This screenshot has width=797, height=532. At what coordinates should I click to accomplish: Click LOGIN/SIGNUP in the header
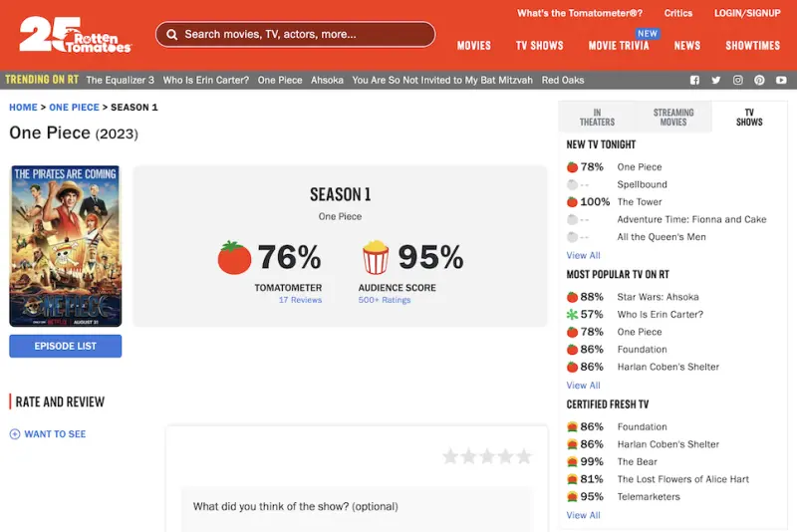pyautogui.click(x=747, y=13)
